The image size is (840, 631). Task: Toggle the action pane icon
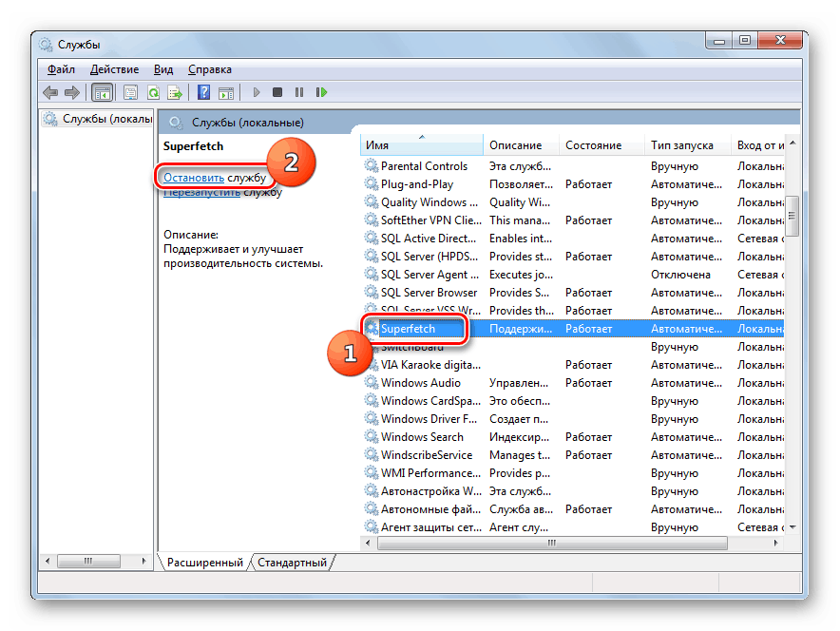click(x=226, y=91)
